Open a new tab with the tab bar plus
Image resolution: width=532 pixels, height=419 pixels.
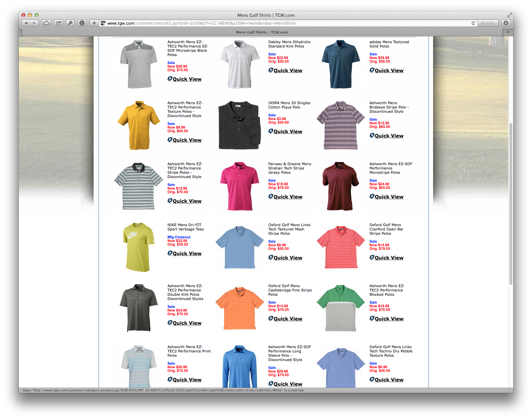click(508, 32)
